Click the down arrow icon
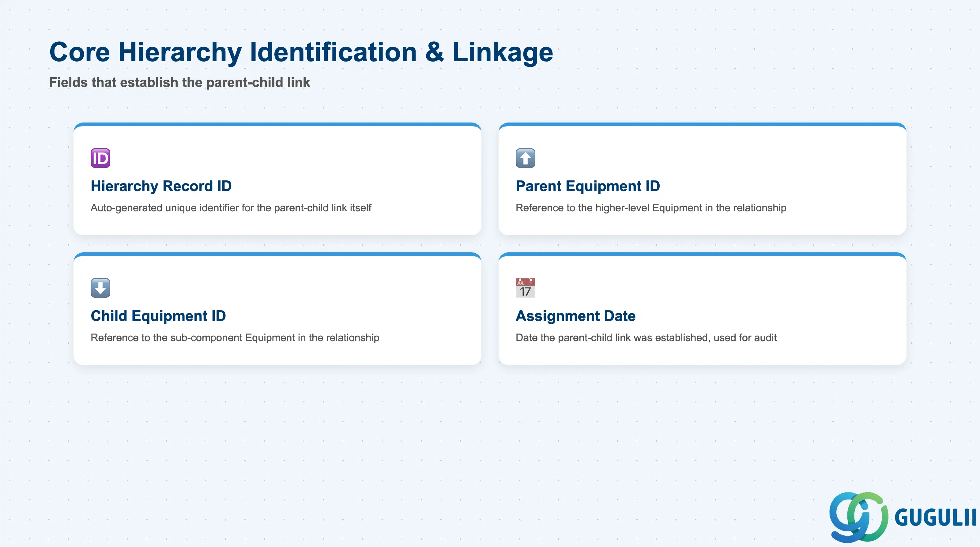 [100, 288]
